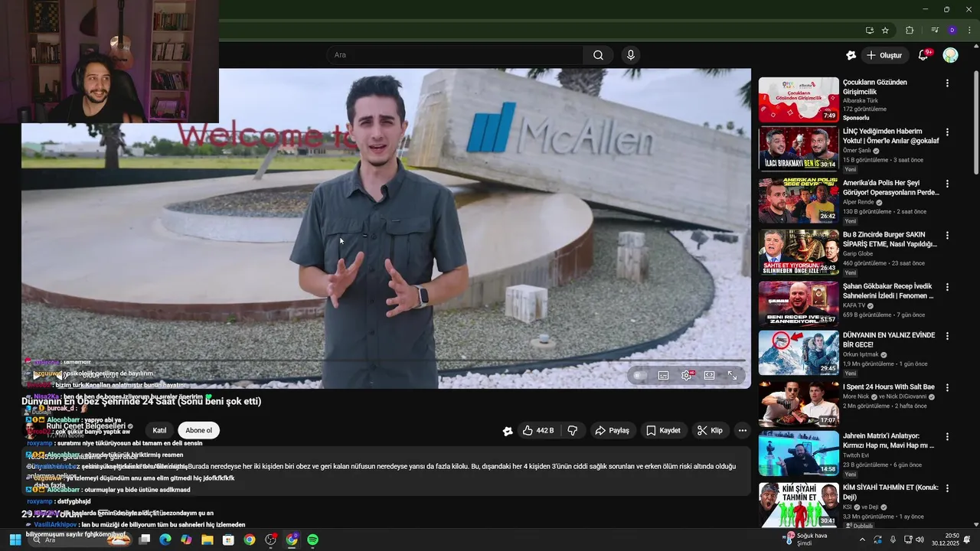980x551 pixels.
Task: Open more actions ellipsis under the video
Action: pyautogui.click(x=742, y=431)
